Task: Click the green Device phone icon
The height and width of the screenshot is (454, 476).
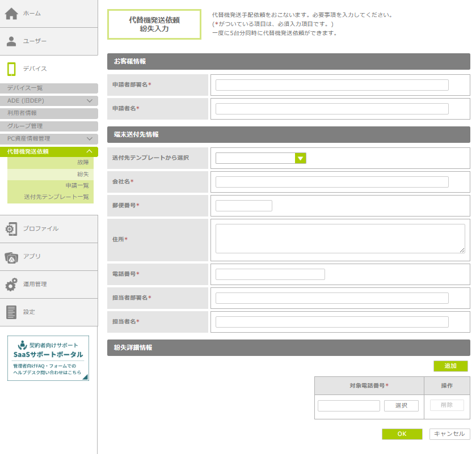Action: [x=11, y=69]
